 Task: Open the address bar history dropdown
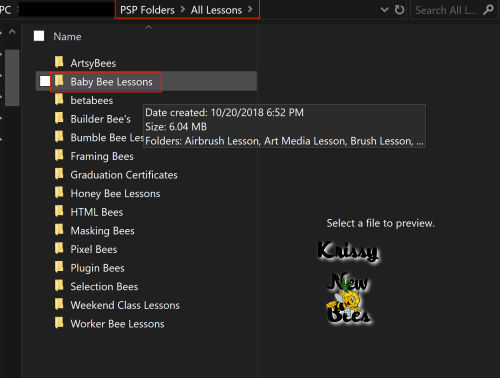click(x=384, y=10)
